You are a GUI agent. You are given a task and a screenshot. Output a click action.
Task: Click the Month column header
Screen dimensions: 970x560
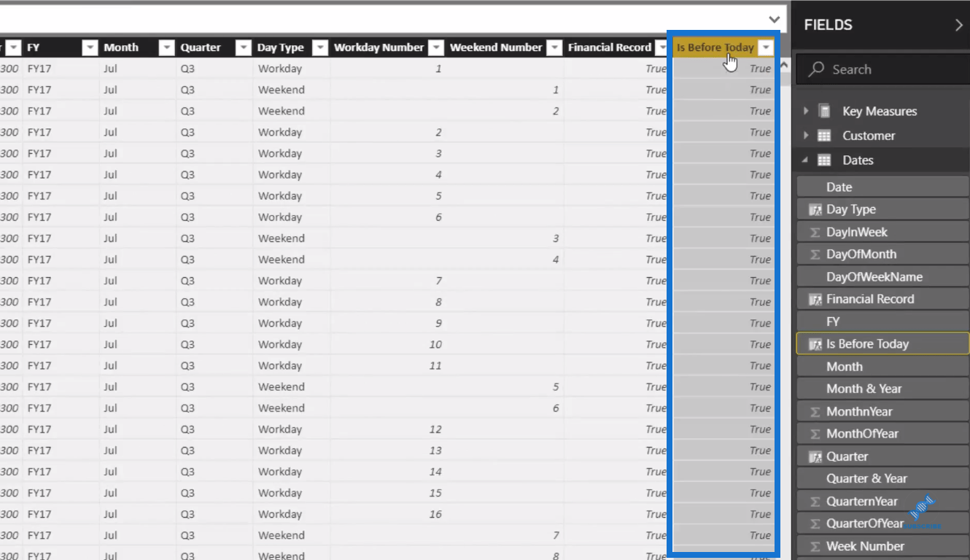coord(139,47)
